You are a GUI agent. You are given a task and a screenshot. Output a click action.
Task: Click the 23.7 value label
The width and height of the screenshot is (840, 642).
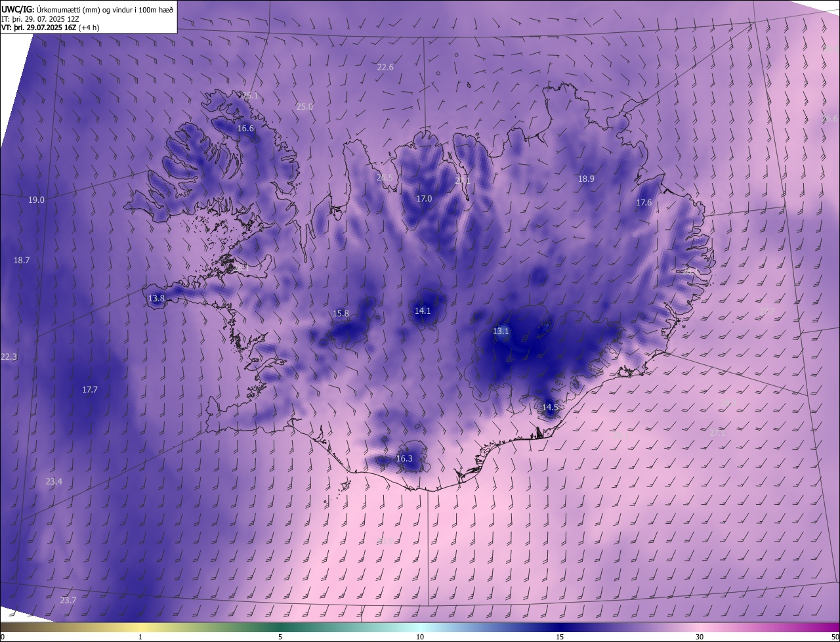click(x=68, y=600)
